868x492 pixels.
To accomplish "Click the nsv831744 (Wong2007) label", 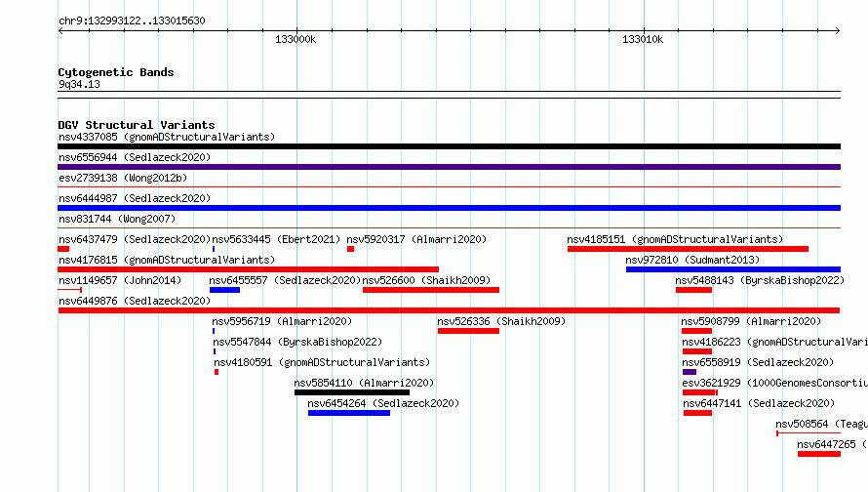I will click(117, 219).
